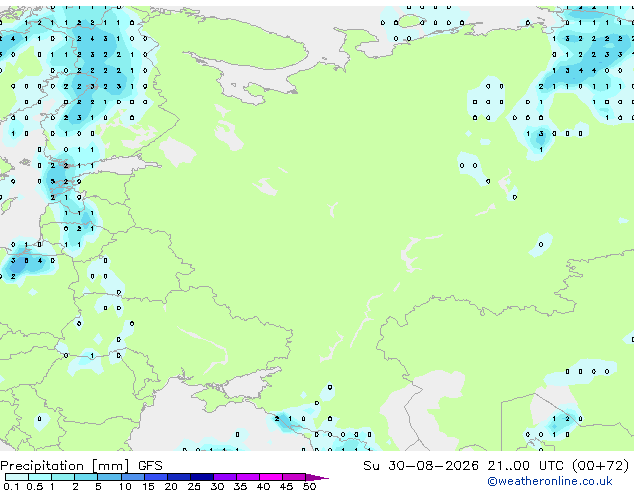
Task: Pick the 2–5 mm legend color swatch
Action: pos(86,477)
